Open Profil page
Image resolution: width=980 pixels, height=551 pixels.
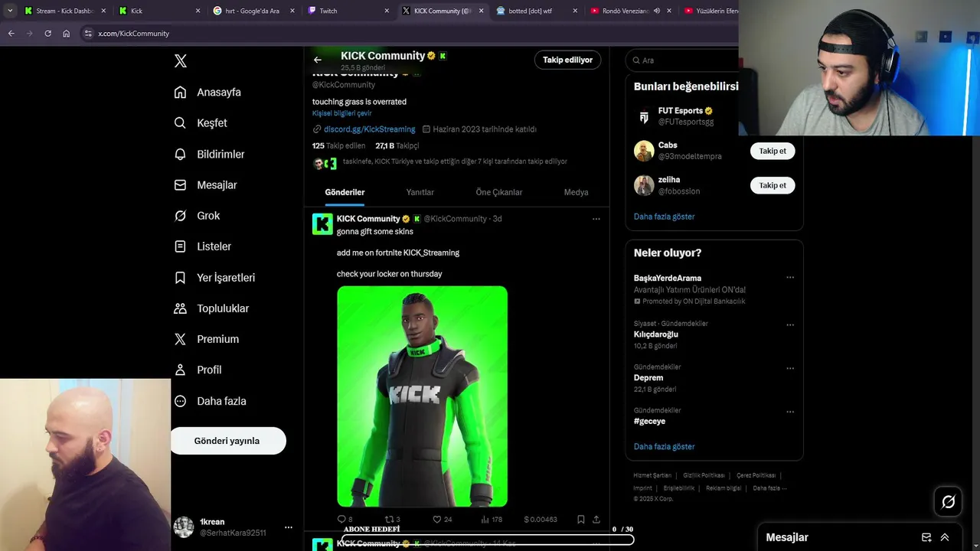click(x=198, y=370)
